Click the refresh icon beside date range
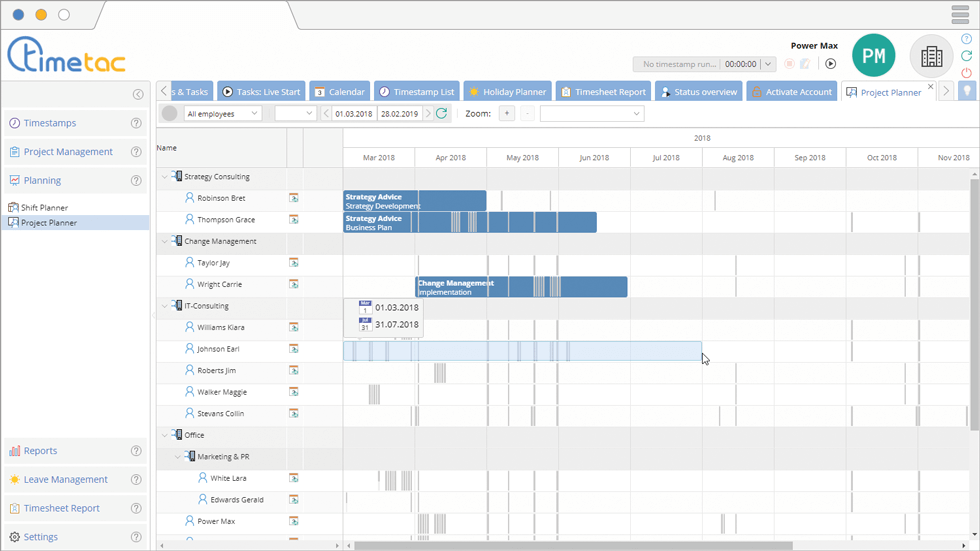Screen dimensions: 980x551 (441, 114)
